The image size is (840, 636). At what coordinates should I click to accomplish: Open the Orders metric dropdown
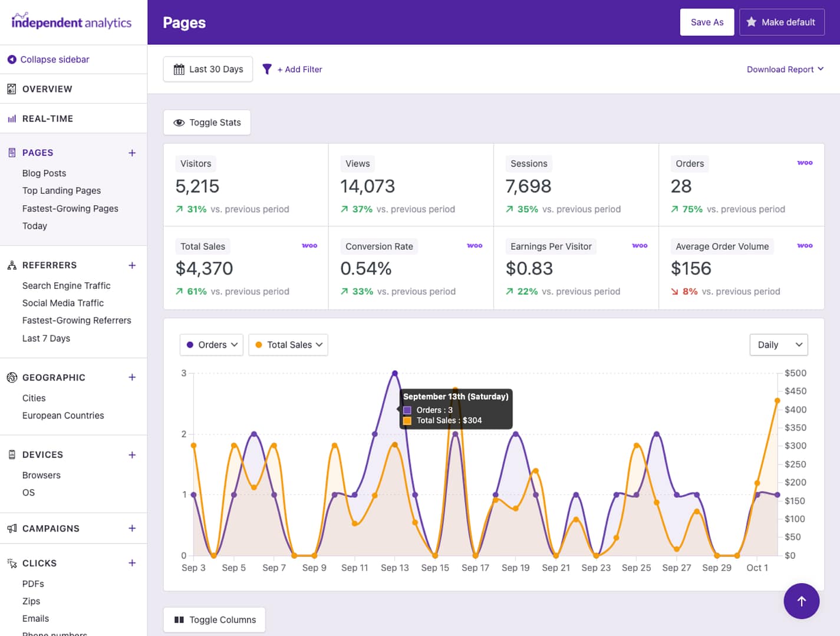(210, 345)
